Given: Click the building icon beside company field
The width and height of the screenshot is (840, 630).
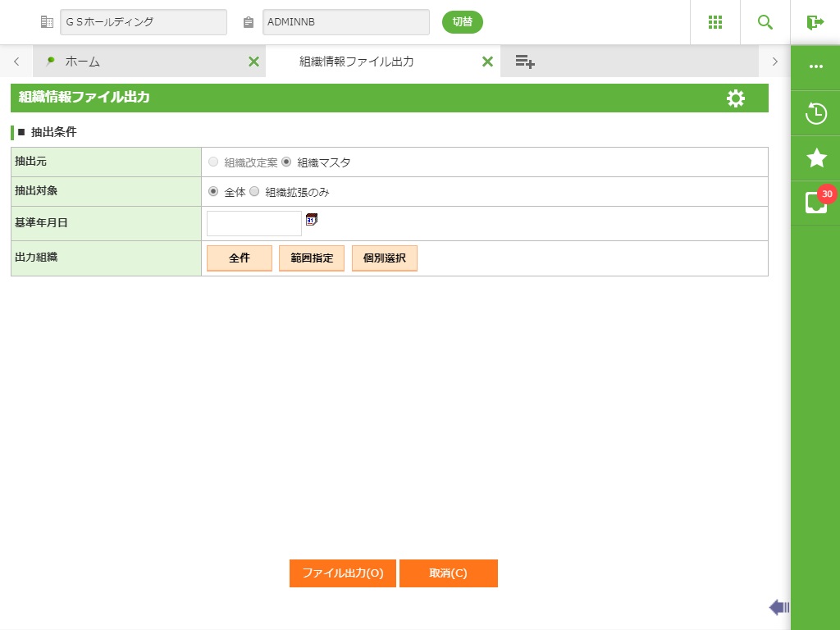Looking at the screenshot, I should [x=47, y=22].
